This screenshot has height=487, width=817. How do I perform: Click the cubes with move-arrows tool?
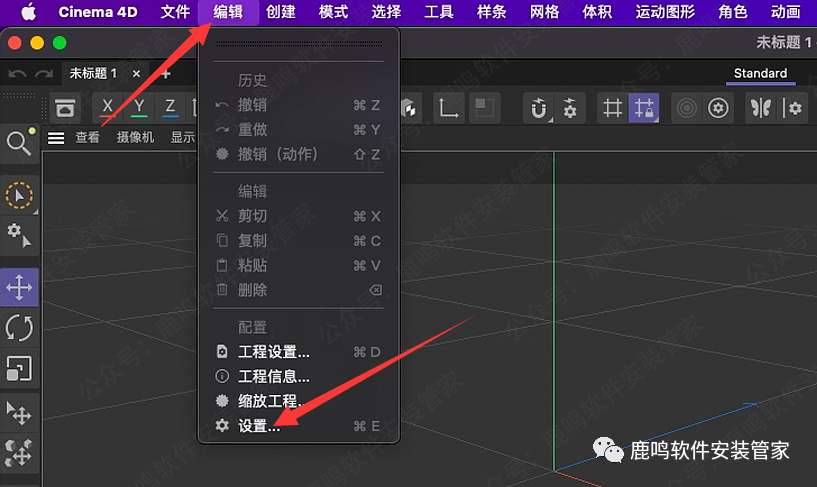click(x=20, y=453)
